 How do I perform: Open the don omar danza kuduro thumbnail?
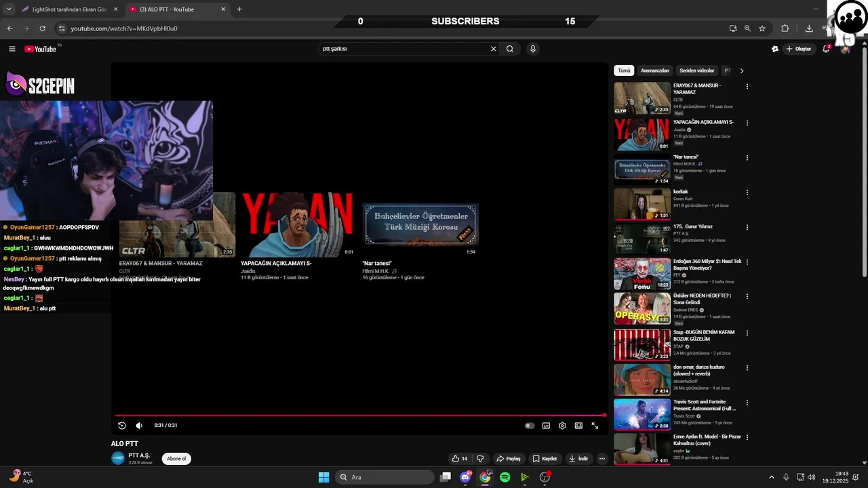coord(642,380)
